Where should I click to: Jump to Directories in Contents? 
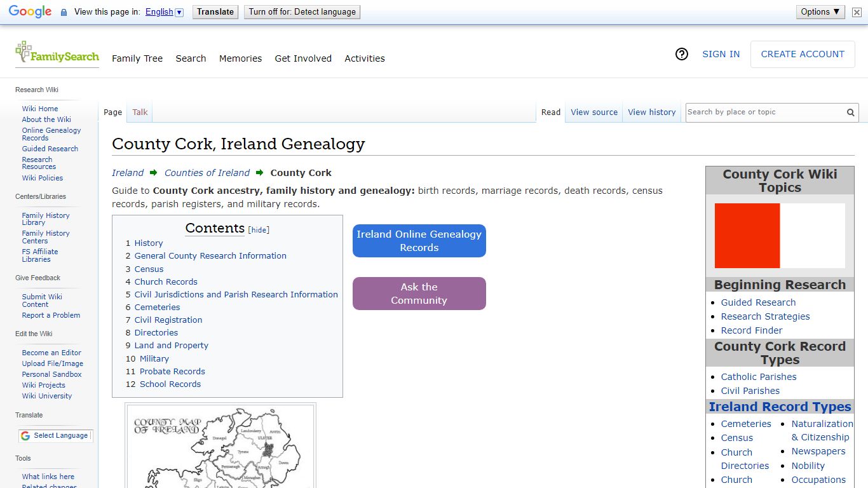(x=156, y=333)
